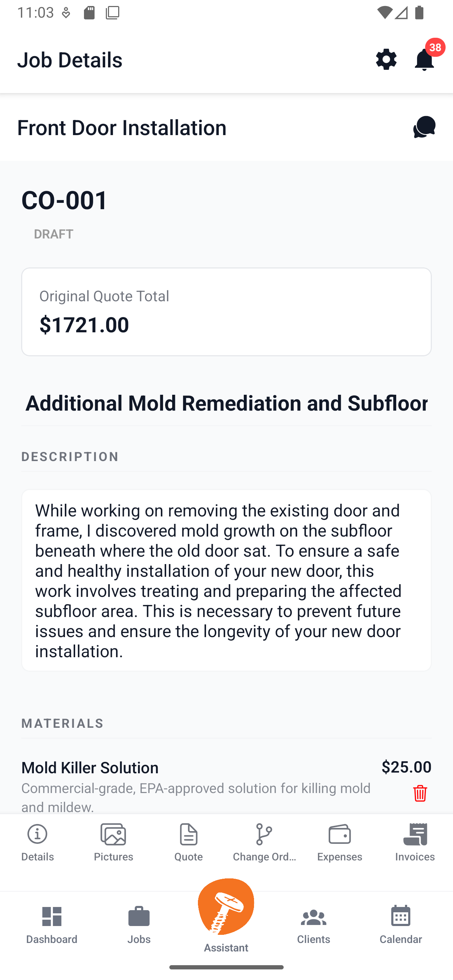Tap the Mold Killer Solution item name

pyautogui.click(x=90, y=767)
